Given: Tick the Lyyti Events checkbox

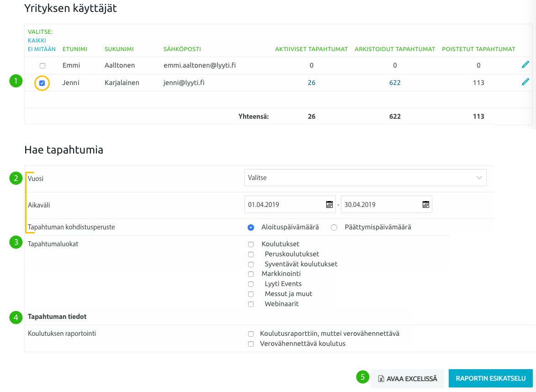Looking at the screenshot, I should pyautogui.click(x=251, y=284).
